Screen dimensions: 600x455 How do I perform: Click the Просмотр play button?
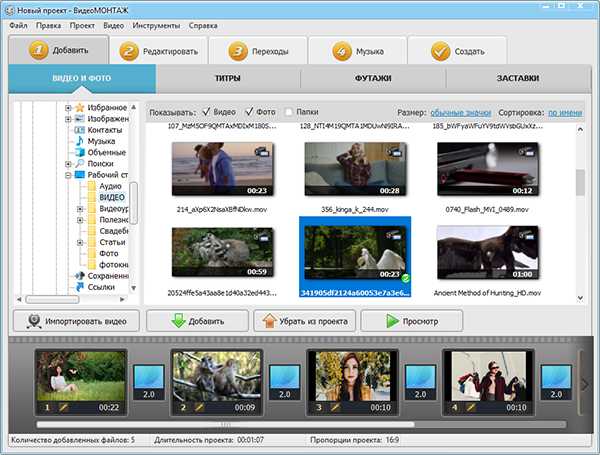(x=412, y=321)
